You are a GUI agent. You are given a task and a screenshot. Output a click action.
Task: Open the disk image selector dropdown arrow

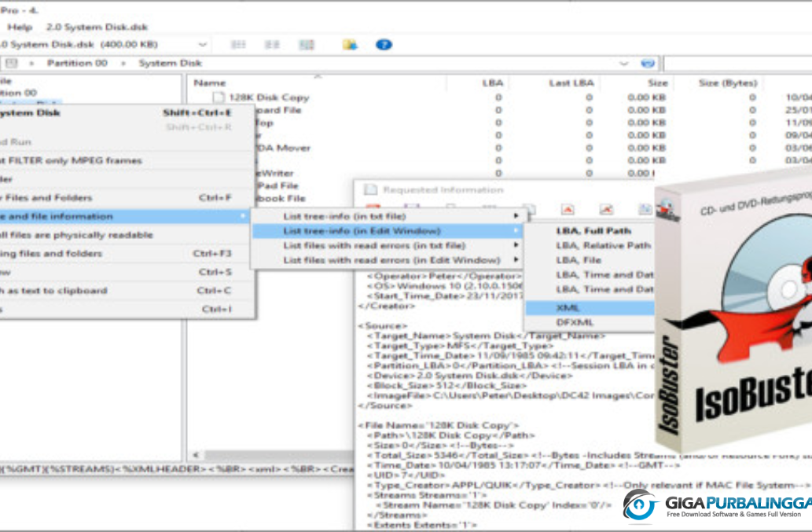[203, 45]
